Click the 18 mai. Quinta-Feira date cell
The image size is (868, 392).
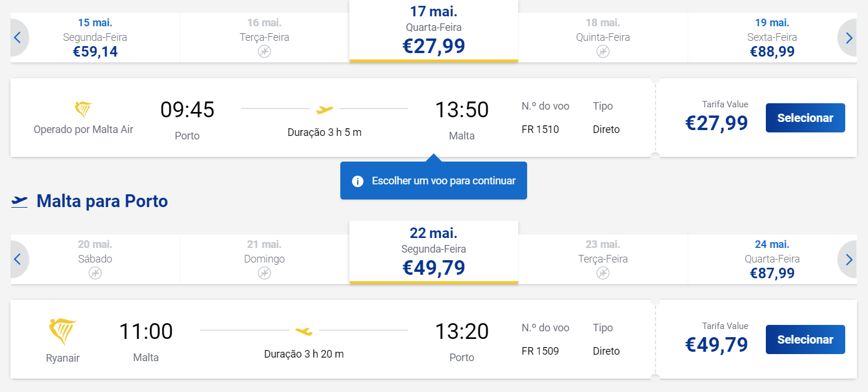pyautogui.click(x=603, y=38)
